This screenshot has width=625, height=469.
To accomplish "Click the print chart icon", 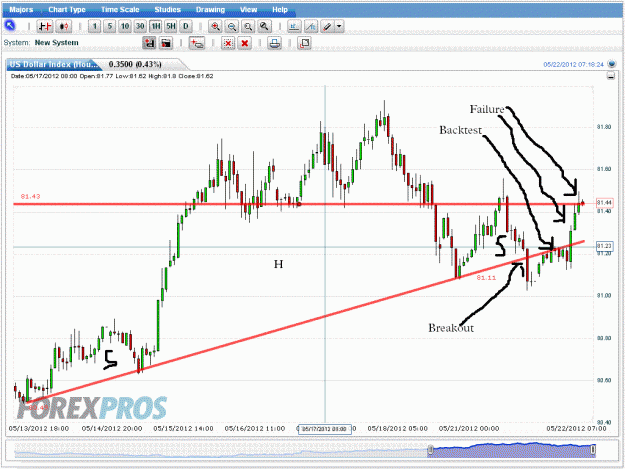I will point(274,43).
